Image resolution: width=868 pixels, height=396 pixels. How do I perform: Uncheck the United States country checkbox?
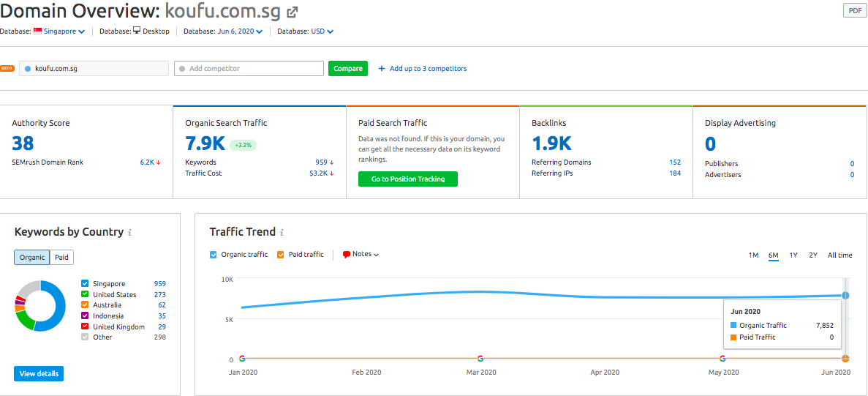(85, 295)
